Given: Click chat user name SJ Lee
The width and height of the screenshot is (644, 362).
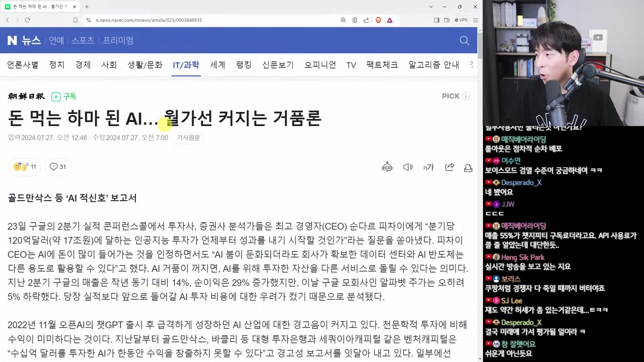Looking at the screenshot, I should 512,301.
